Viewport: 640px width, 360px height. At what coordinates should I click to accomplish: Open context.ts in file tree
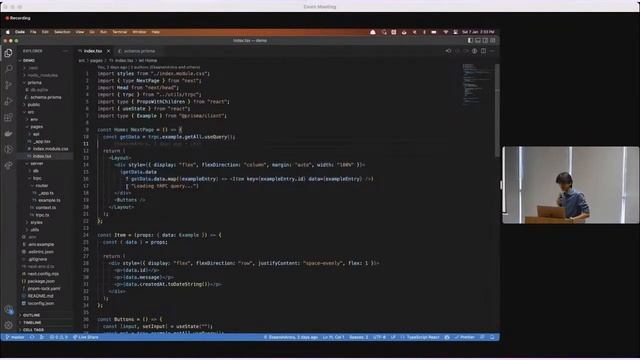click(x=45, y=207)
